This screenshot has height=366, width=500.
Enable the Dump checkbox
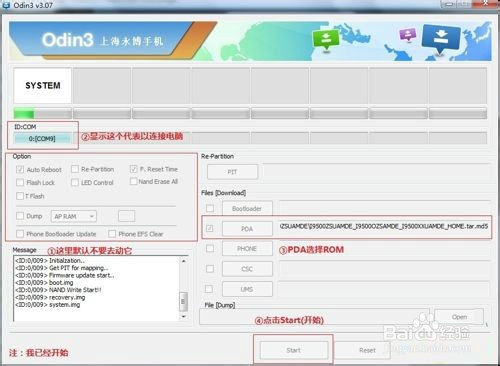pyautogui.click(x=20, y=216)
